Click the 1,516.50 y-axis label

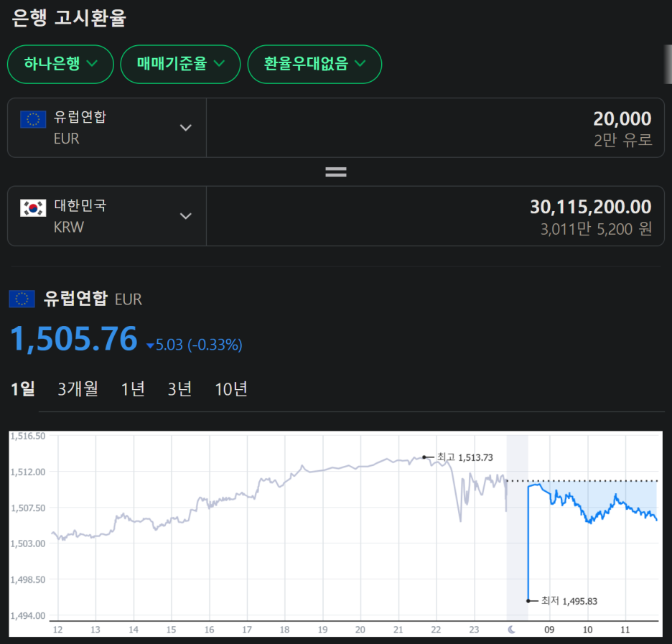(x=28, y=437)
